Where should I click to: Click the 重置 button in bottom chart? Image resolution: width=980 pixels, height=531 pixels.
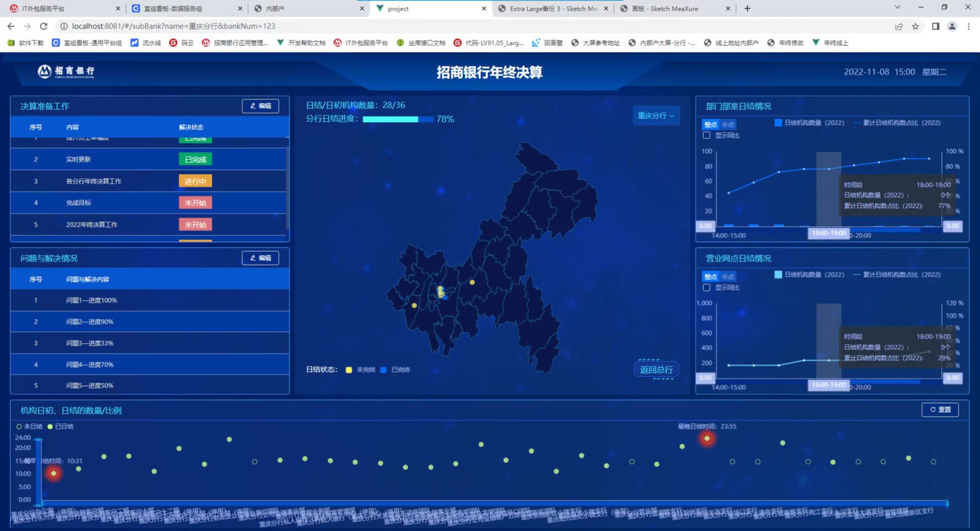pyautogui.click(x=940, y=409)
